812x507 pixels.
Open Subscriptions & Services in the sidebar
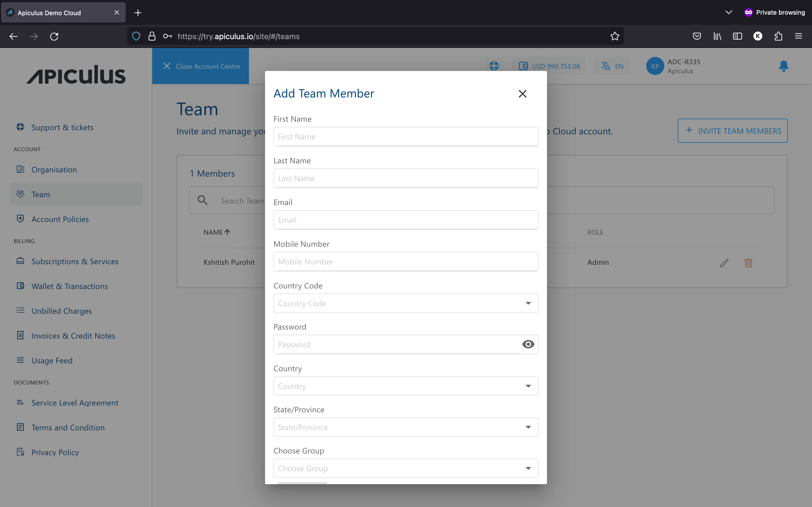click(x=74, y=261)
